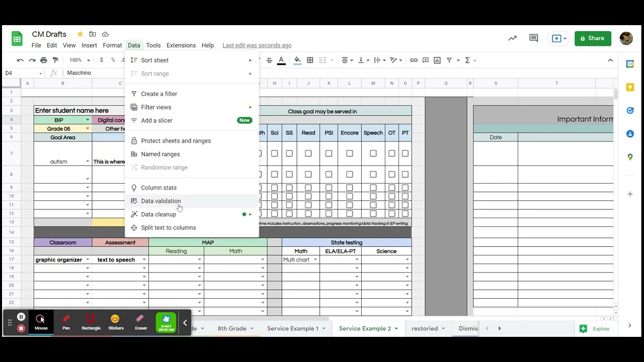
Task: Check the Read box in row 7
Action: pos(308,153)
